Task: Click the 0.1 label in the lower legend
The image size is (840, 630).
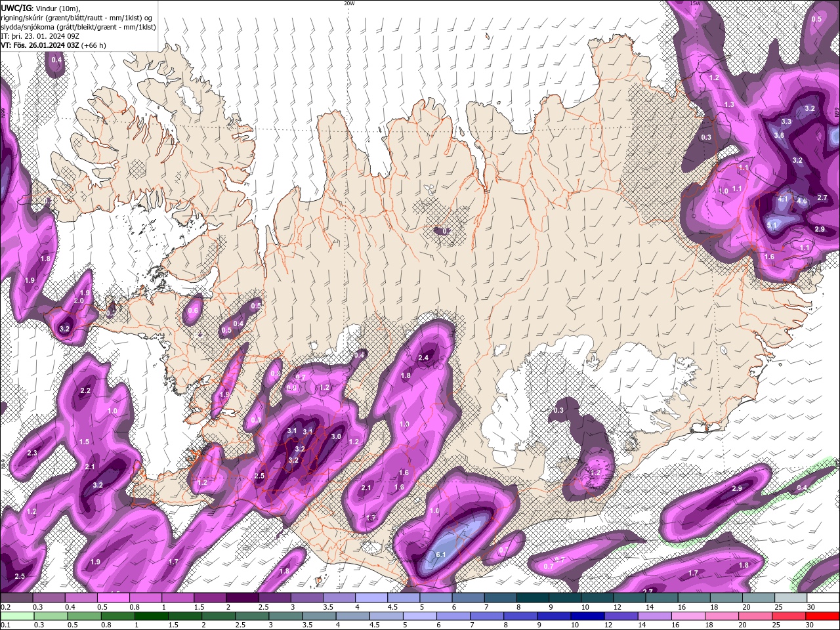Action: coord(5,625)
